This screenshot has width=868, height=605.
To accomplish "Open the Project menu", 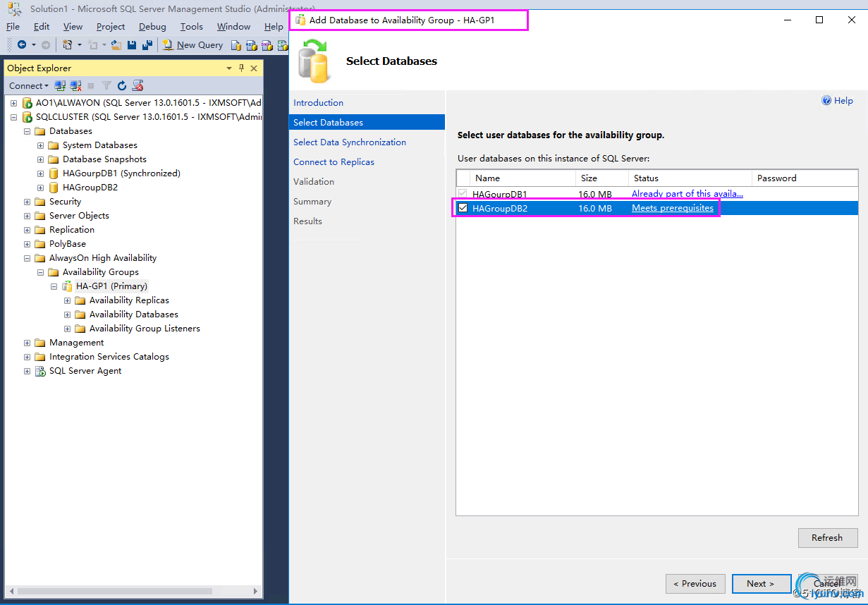I will pos(111,26).
